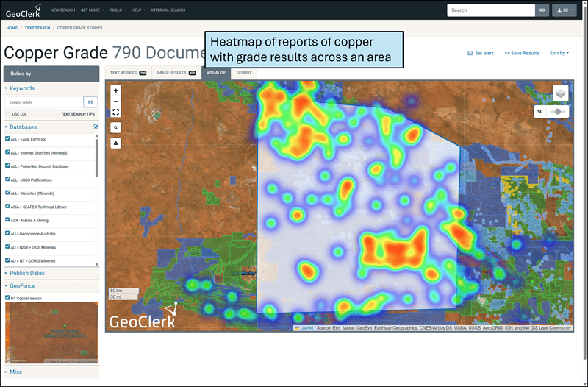Click the map download icon
588x387 pixels.
pos(115,143)
